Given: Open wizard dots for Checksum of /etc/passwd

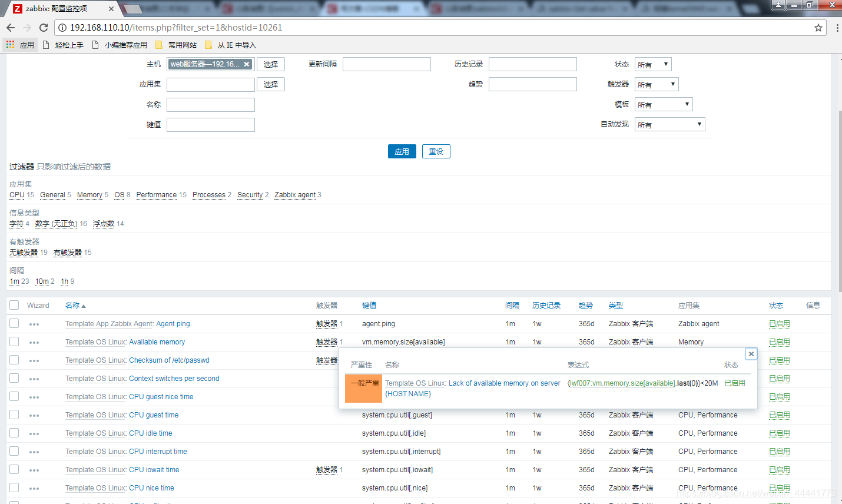Looking at the screenshot, I should click(34, 360).
